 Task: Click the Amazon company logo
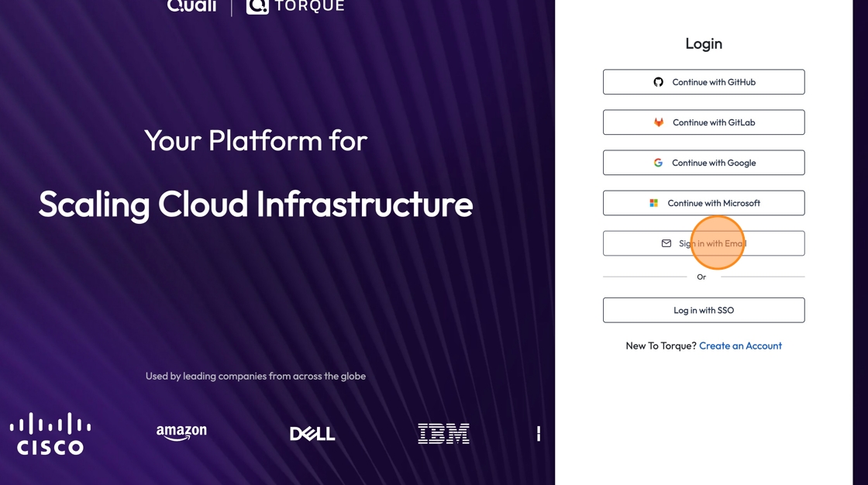pos(181,432)
